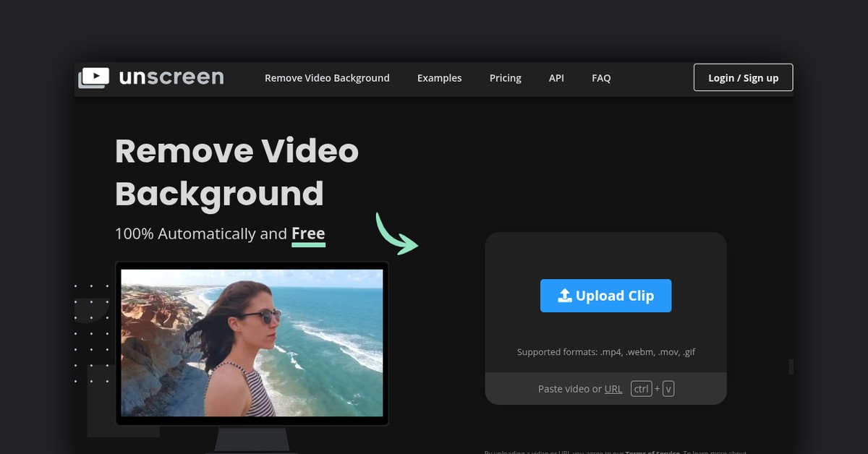Go to the API section
Viewport: 868px width, 454px height.
click(556, 77)
